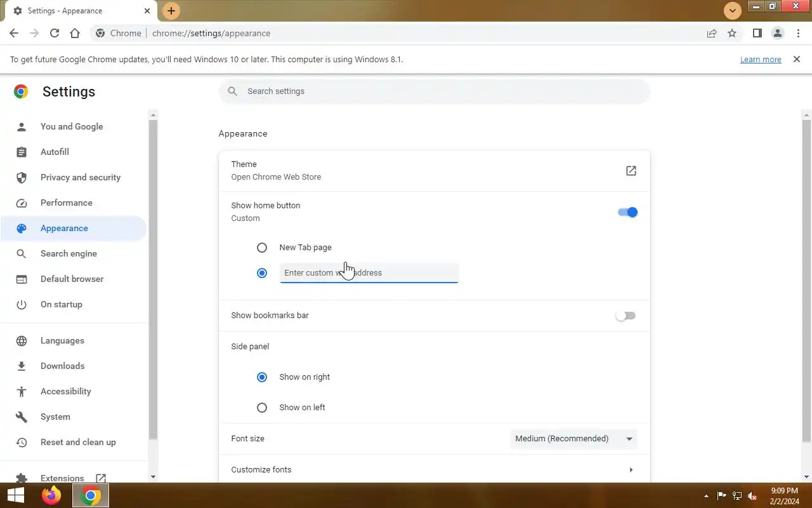Click the Enter custom web address field
The height and width of the screenshot is (508, 812).
pos(369,273)
